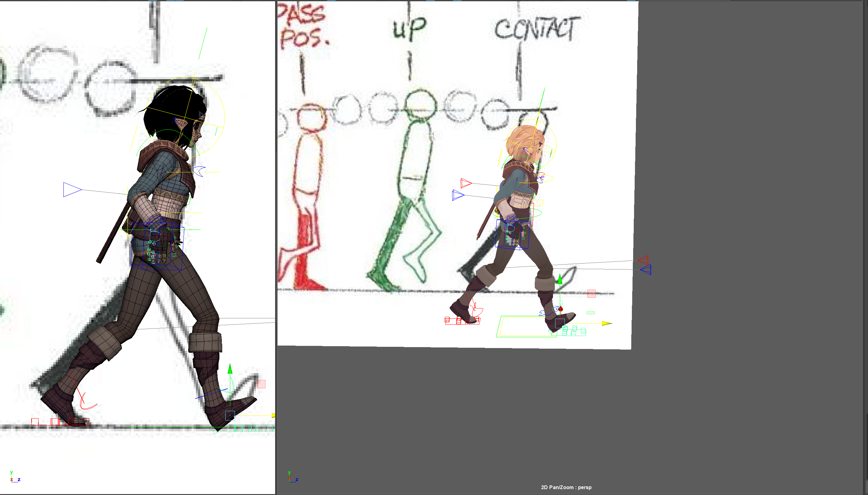Click the XYZ axis gizmo in right viewport
The height and width of the screenshot is (495, 868).
[292, 477]
